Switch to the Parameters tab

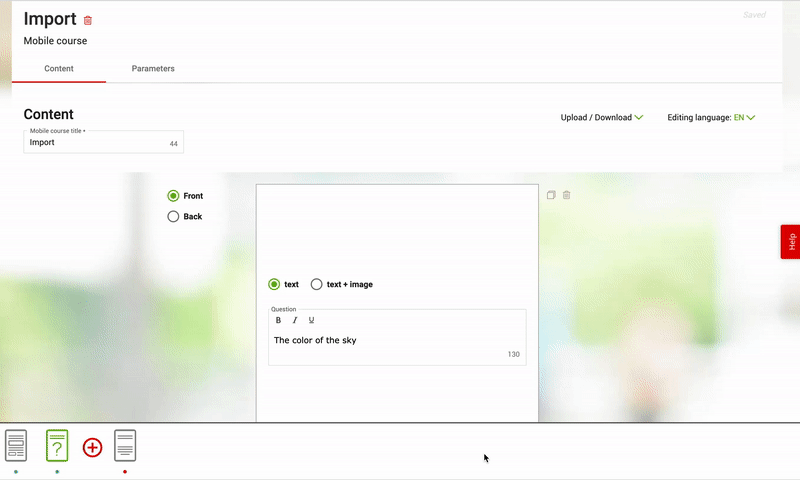tap(153, 68)
